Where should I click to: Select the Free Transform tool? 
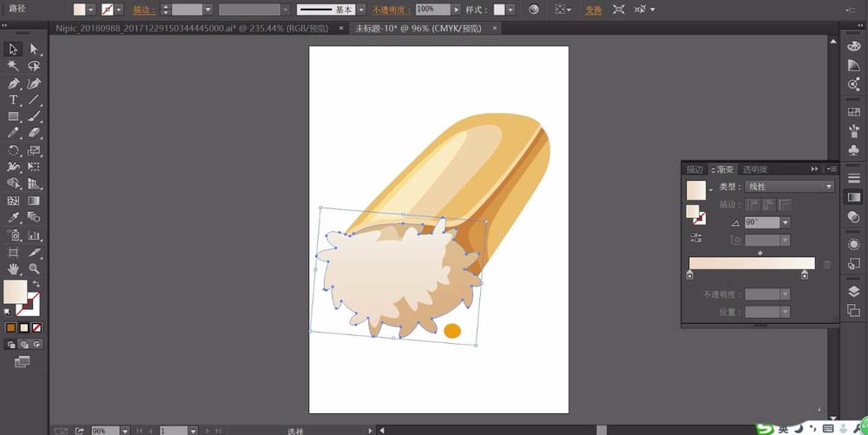point(34,167)
